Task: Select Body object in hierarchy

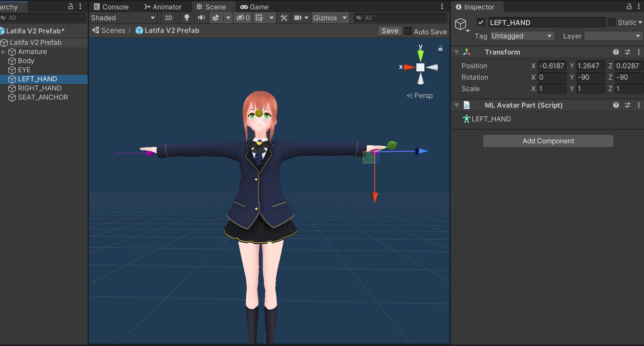Action: (26, 61)
